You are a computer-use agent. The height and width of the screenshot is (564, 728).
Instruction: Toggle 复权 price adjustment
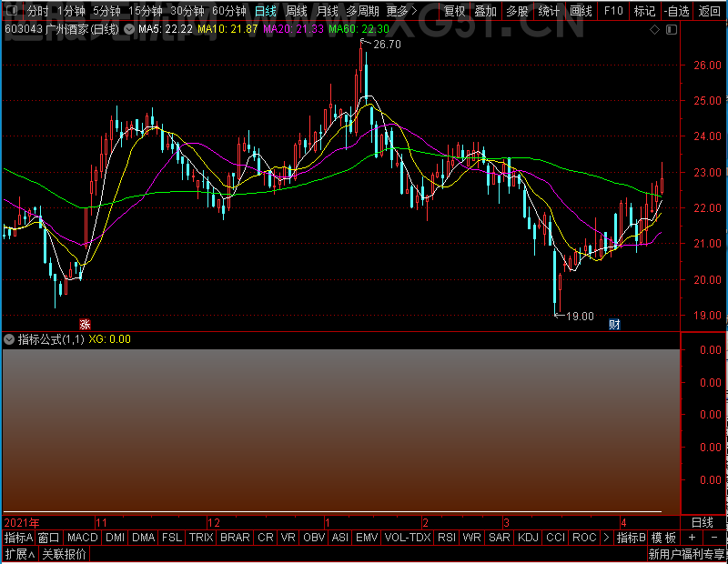[x=454, y=11]
